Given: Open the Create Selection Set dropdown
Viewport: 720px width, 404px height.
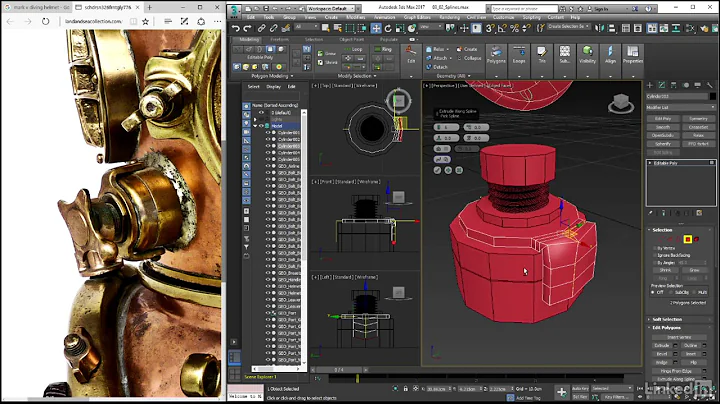Looking at the screenshot, I should pyautogui.click(x=569, y=27).
